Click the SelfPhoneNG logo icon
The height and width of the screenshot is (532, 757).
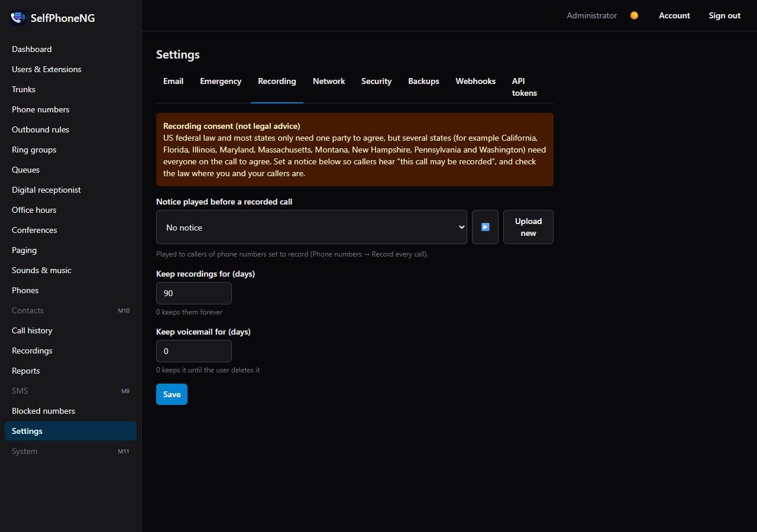click(18, 18)
